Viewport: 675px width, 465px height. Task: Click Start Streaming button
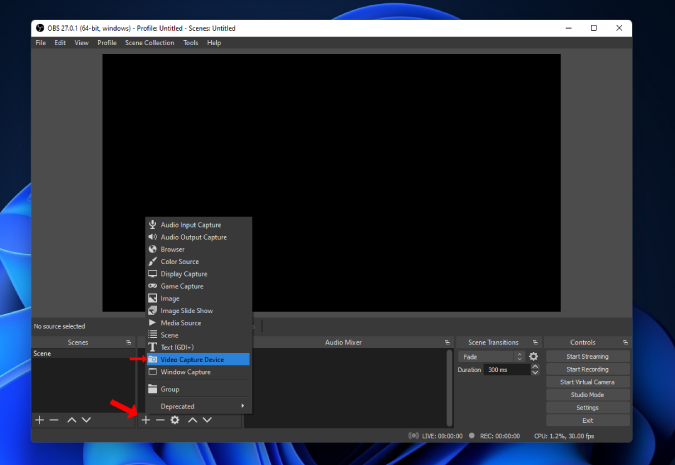(x=588, y=356)
